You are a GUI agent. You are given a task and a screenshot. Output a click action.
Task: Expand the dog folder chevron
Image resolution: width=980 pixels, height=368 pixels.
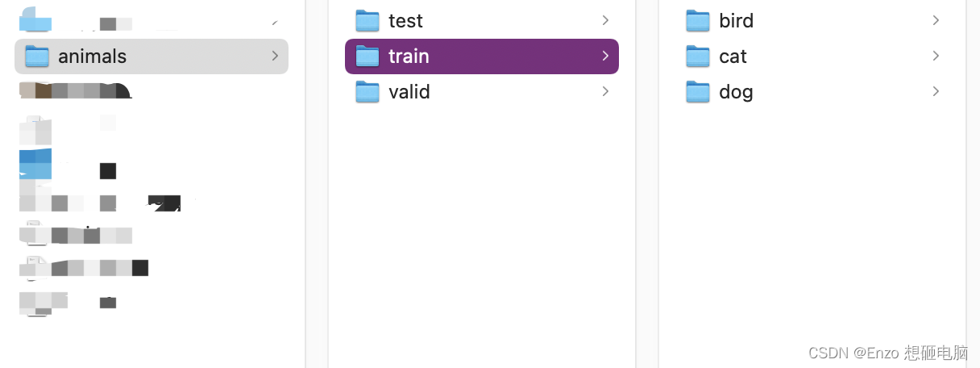coord(936,92)
